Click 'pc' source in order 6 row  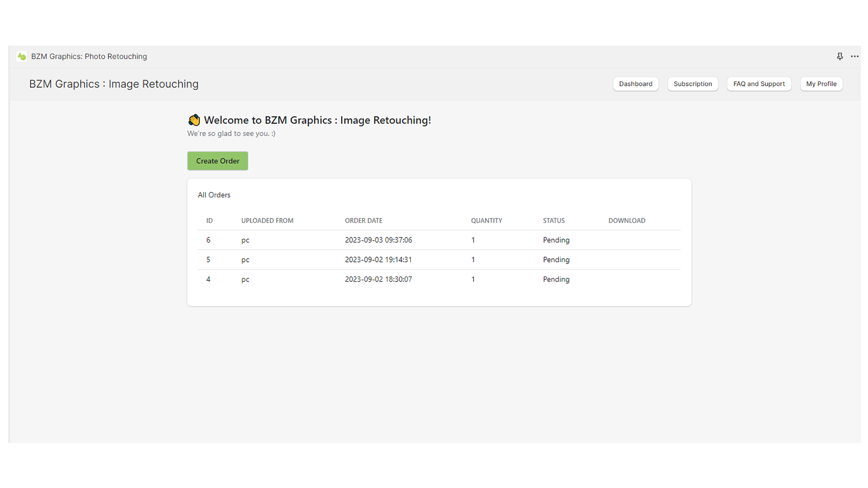245,240
